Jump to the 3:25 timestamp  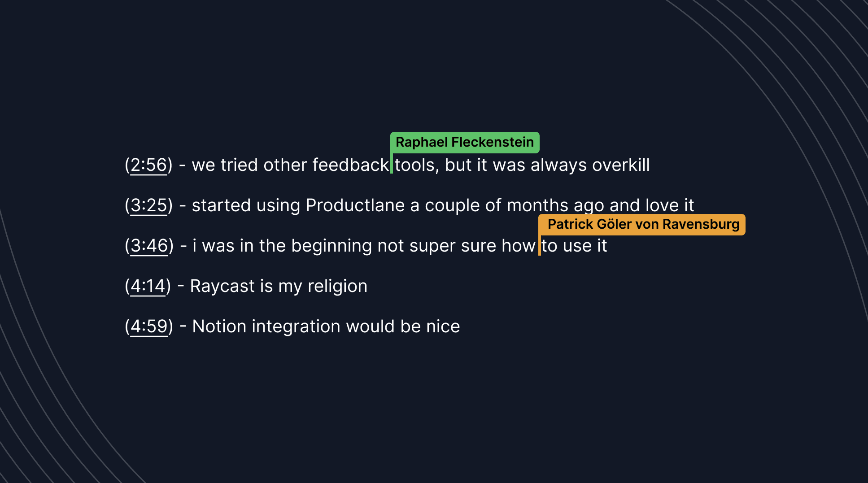click(148, 205)
